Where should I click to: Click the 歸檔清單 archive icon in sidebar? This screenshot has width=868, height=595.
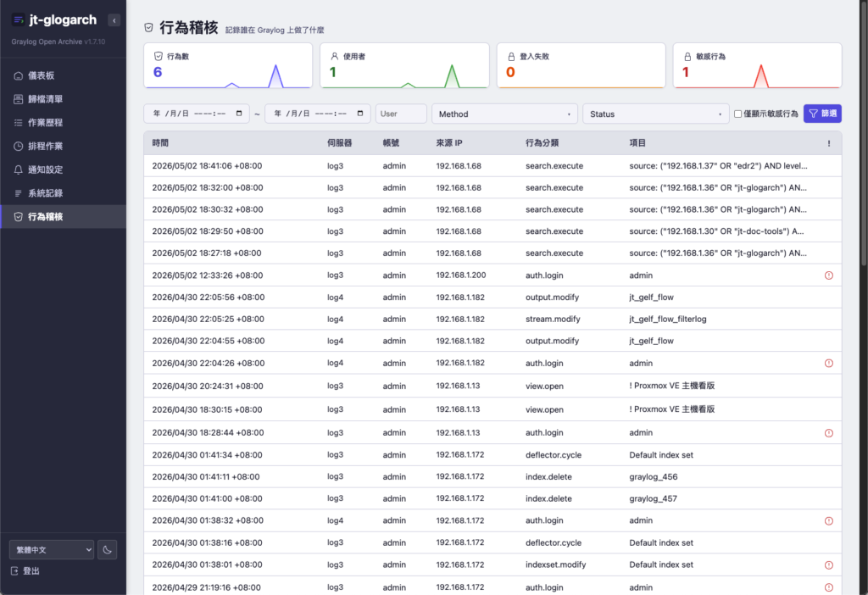(19, 99)
